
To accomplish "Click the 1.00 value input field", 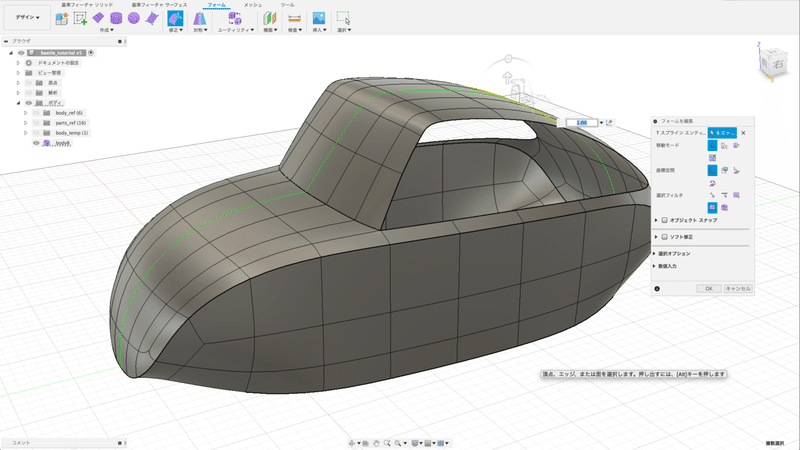I will 582,123.
